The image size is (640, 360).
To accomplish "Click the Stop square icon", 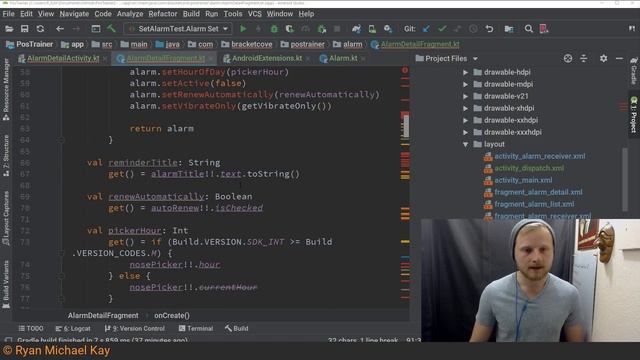I will [x=337, y=29].
